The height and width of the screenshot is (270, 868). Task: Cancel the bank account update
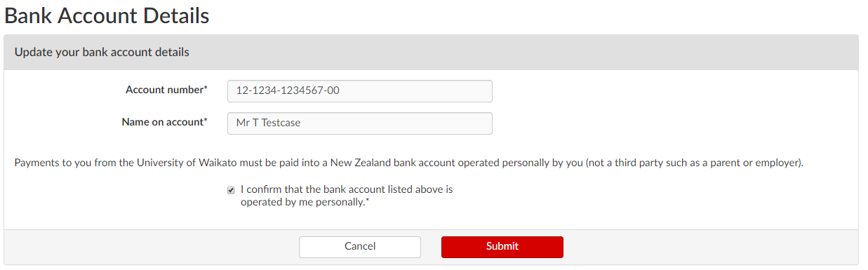pos(360,247)
